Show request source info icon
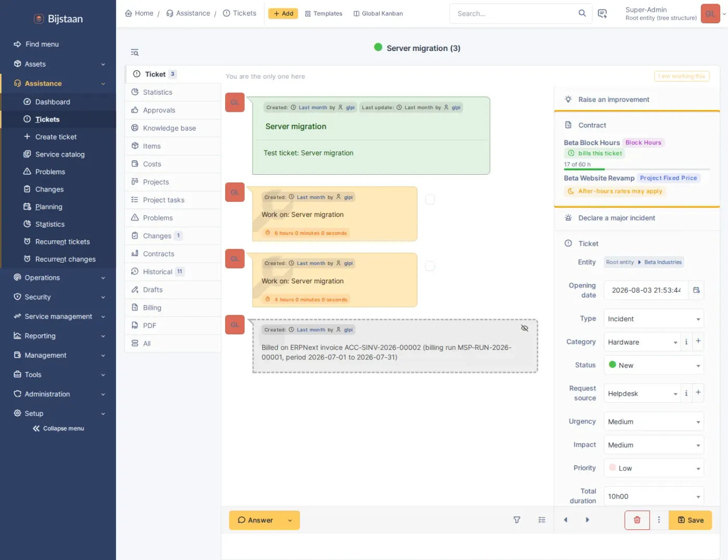728x560 pixels. coord(686,393)
